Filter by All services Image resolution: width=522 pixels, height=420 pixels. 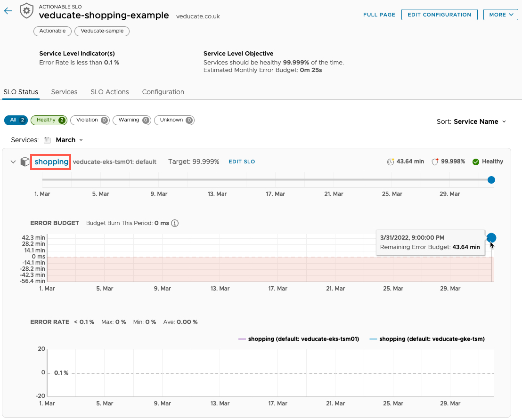[16, 120]
